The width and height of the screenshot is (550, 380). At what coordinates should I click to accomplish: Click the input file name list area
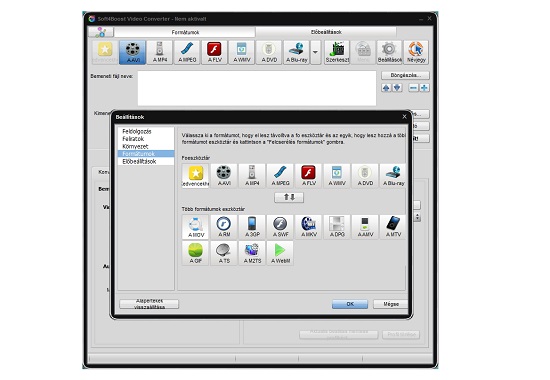(x=257, y=88)
